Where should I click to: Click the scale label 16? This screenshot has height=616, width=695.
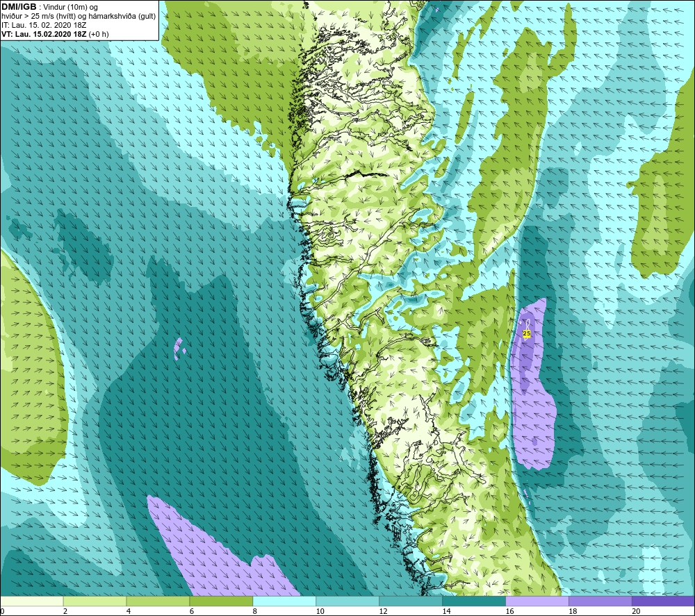[509, 611]
